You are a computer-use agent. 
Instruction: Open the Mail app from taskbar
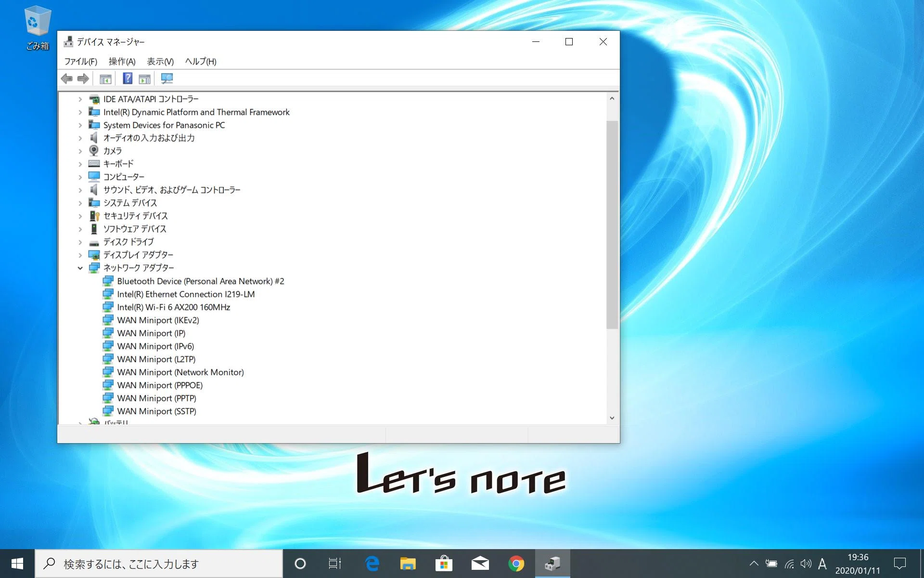pyautogui.click(x=480, y=564)
